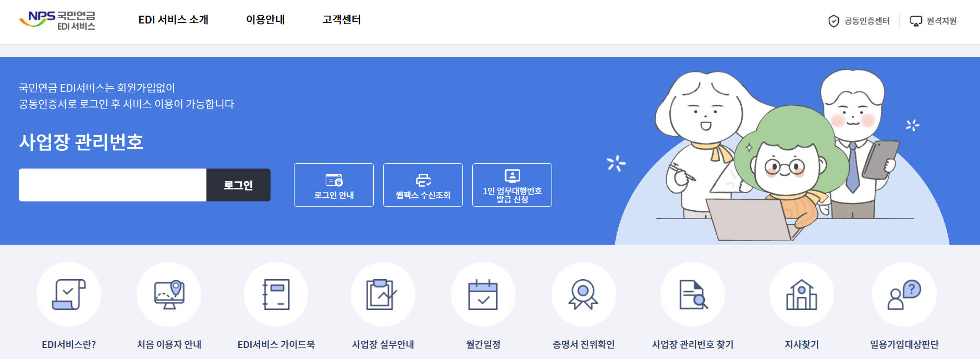The width and height of the screenshot is (980, 359).
Task: Open the 지사찾기 building icon
Action: [x=802, y=294]
